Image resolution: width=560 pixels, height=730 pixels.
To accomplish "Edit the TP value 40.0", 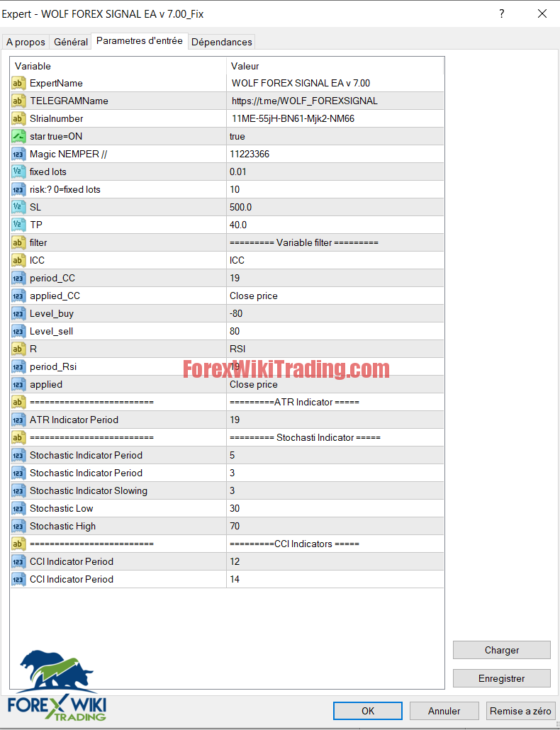I will (335, 225).
